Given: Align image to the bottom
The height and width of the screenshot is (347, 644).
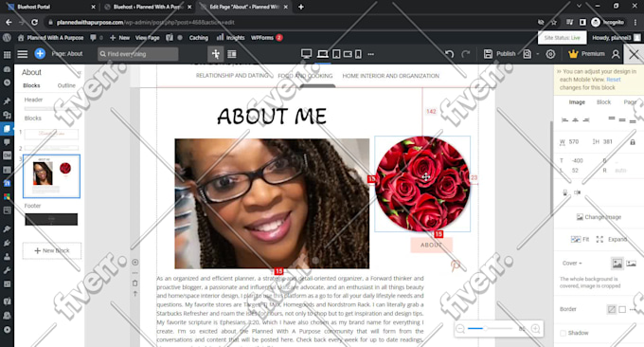Looking at the screenshot, I should (x=633, y=120).
